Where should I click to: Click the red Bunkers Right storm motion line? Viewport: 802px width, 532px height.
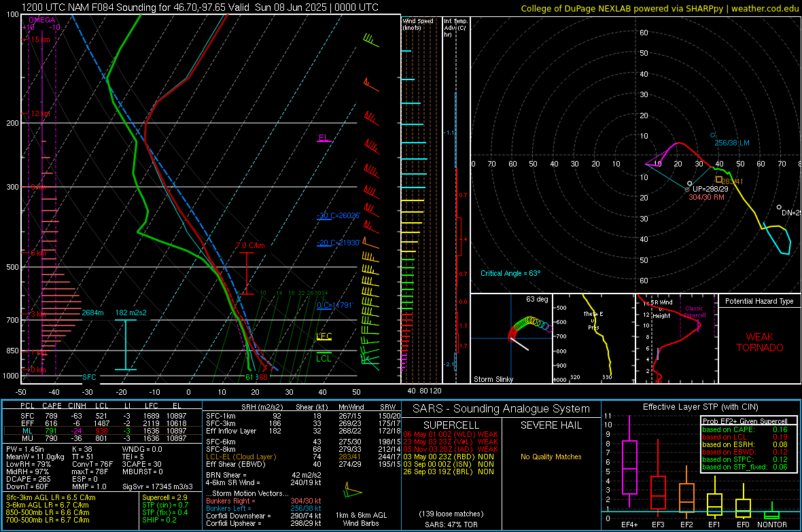(x=264, y=501)
